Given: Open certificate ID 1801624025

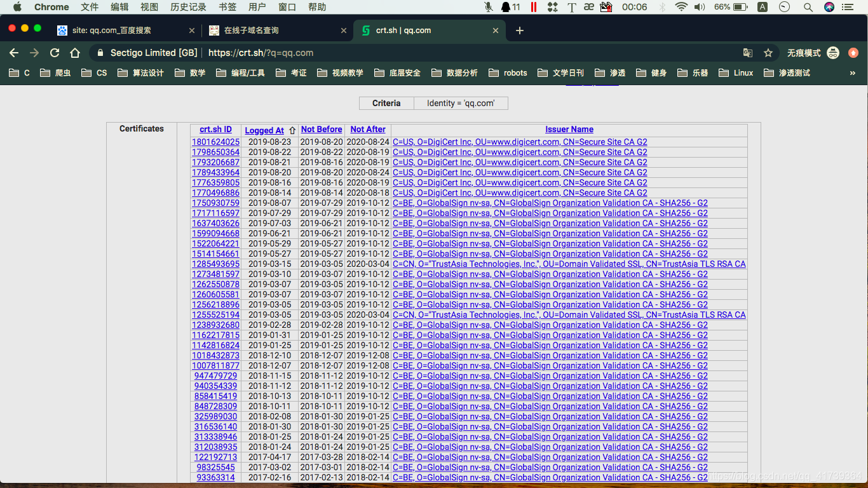Looking at the screenshot, I should (x=215, y=142).
